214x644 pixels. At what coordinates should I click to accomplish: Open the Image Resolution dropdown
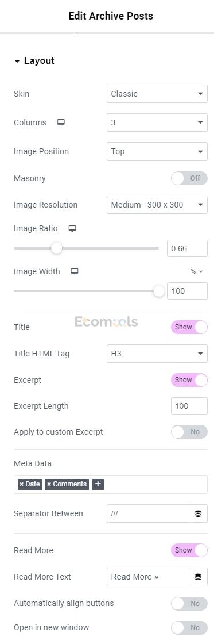click(x=157, y=205)
